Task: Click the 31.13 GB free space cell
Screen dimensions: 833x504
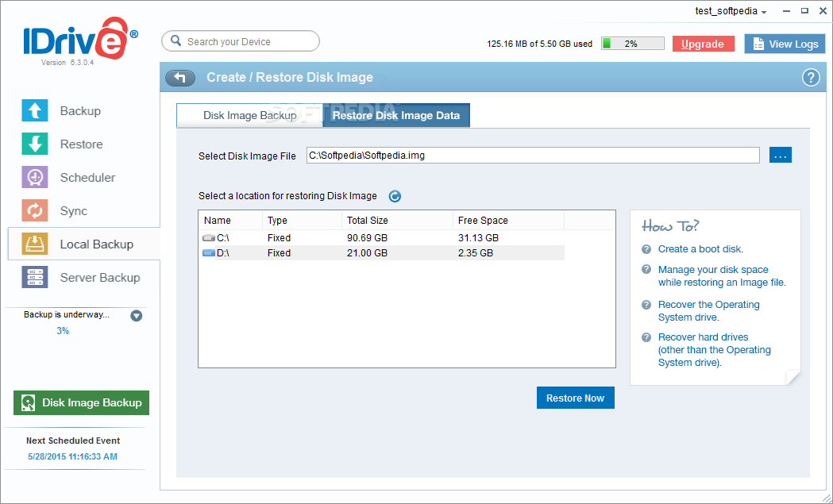Action: tap(478, 238)
